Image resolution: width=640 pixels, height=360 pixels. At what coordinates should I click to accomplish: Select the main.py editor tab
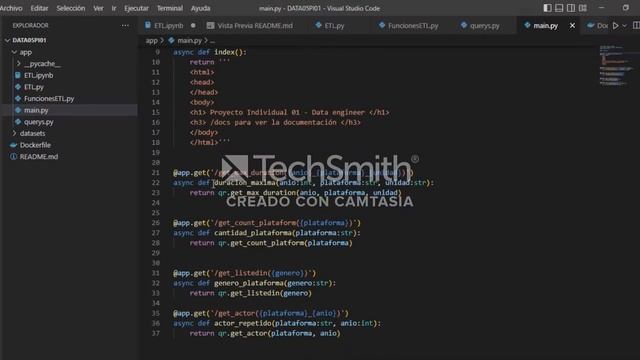click(x=545, y=26)
